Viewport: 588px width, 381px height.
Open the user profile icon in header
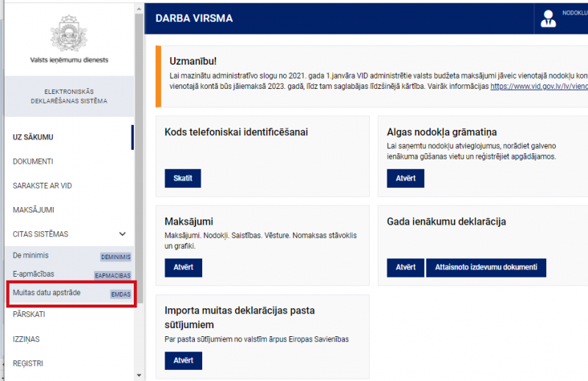pyautogui.click(x=548, y=18)
